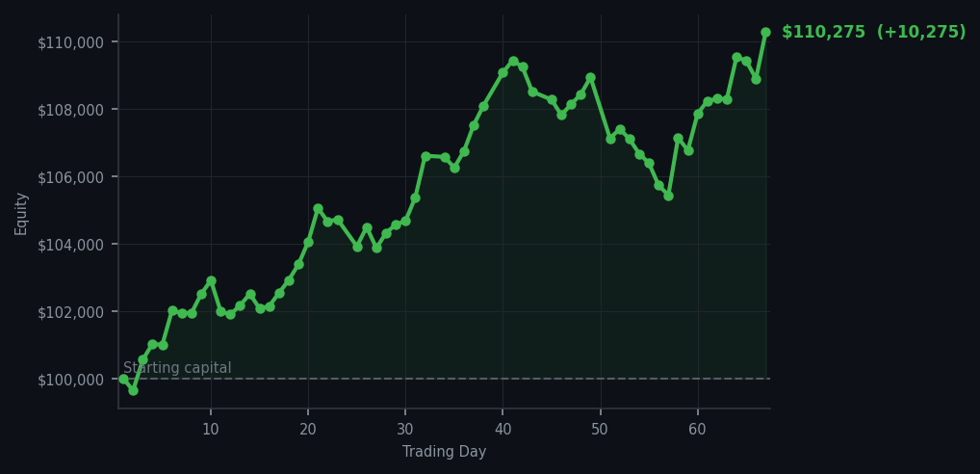Click the $106,000 y-axis tick label
This screenshot has width=980, height=474.
point(70,177)
